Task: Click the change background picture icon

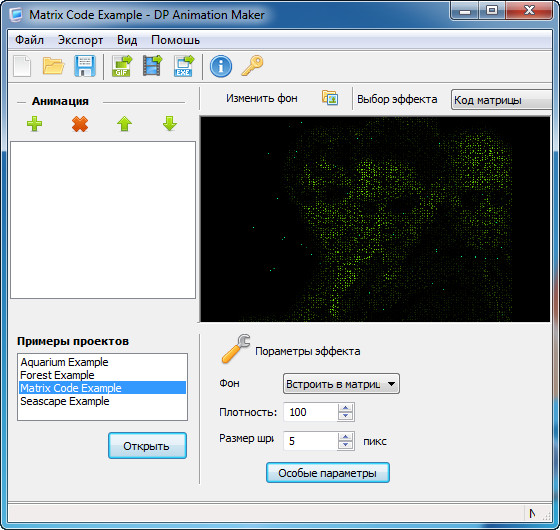Action: 330,98
